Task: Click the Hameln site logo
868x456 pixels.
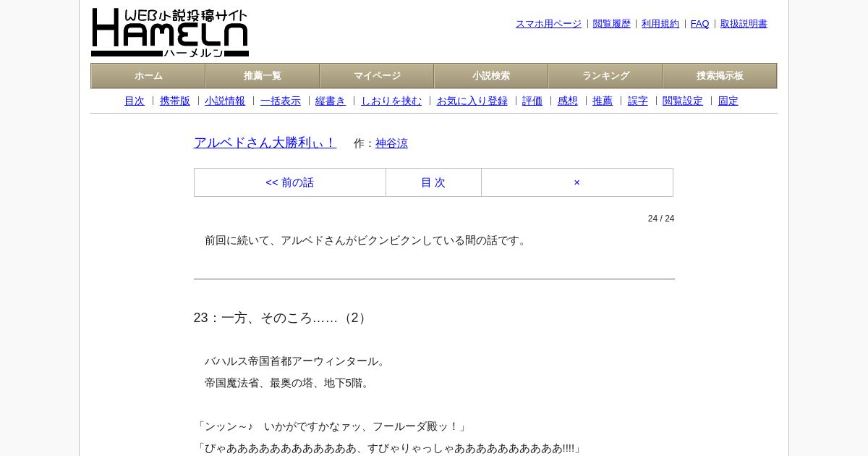Action: click(x=170, y=33)
